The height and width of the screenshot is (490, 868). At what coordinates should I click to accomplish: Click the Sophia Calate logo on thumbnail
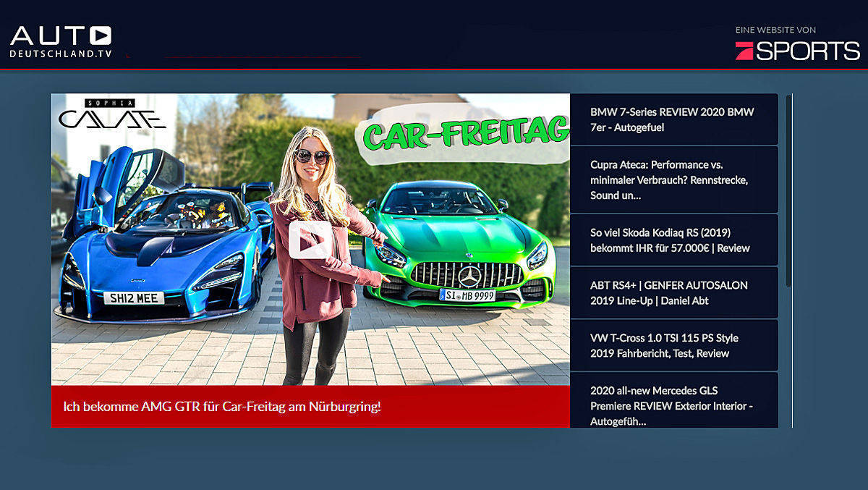point(112,114)
